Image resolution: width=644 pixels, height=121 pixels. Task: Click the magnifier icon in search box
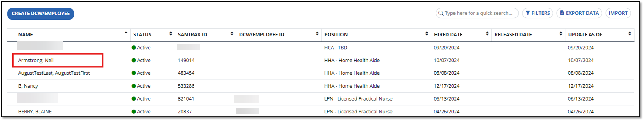[441, 13]
